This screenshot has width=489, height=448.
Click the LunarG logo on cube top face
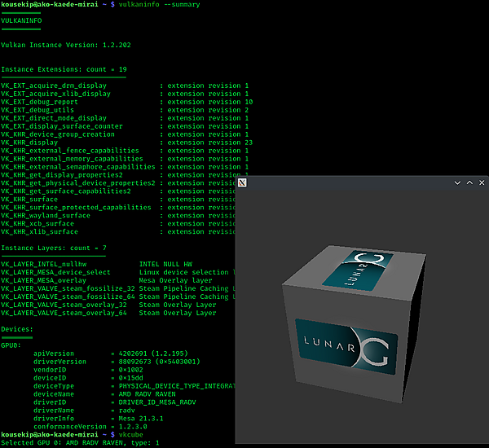point(358,270)
